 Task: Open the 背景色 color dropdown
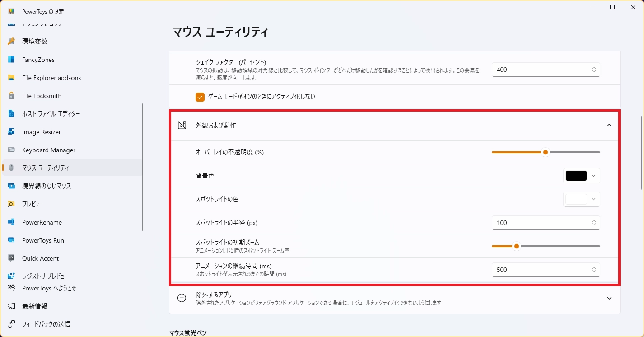(x=581, y=176)
